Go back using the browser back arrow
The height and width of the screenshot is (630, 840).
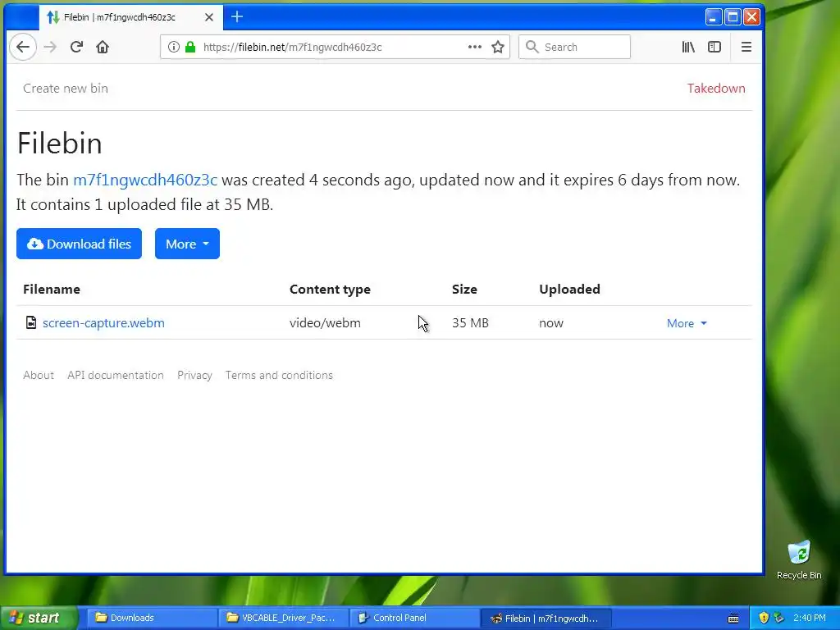click(x=22, y=47)
